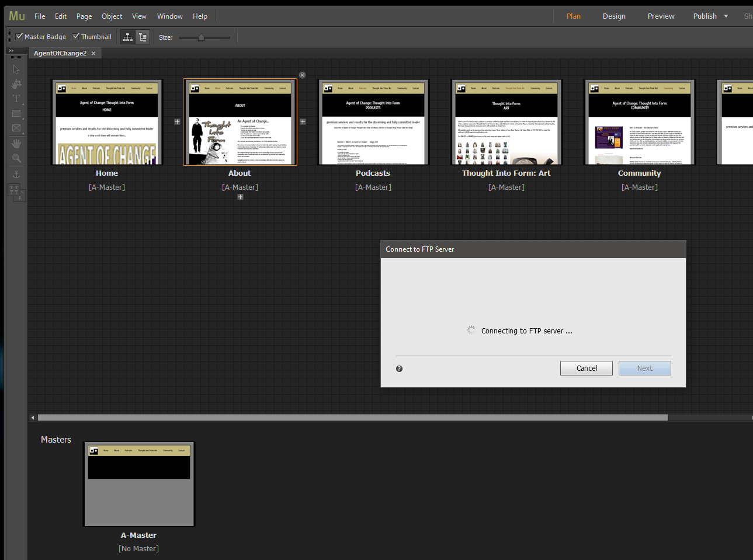Click the [No Master] badge

coord(138,549)
